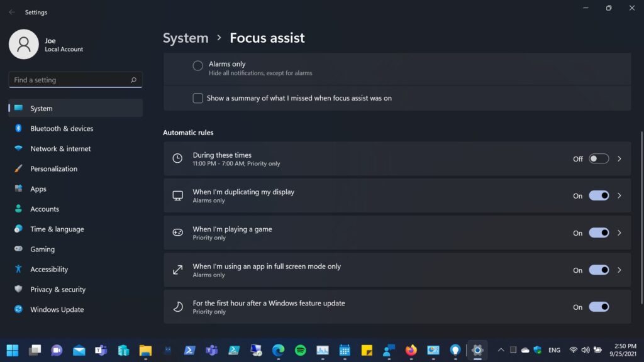
Task: Navigate back to System breadcrumb
Action: (186, 38)
